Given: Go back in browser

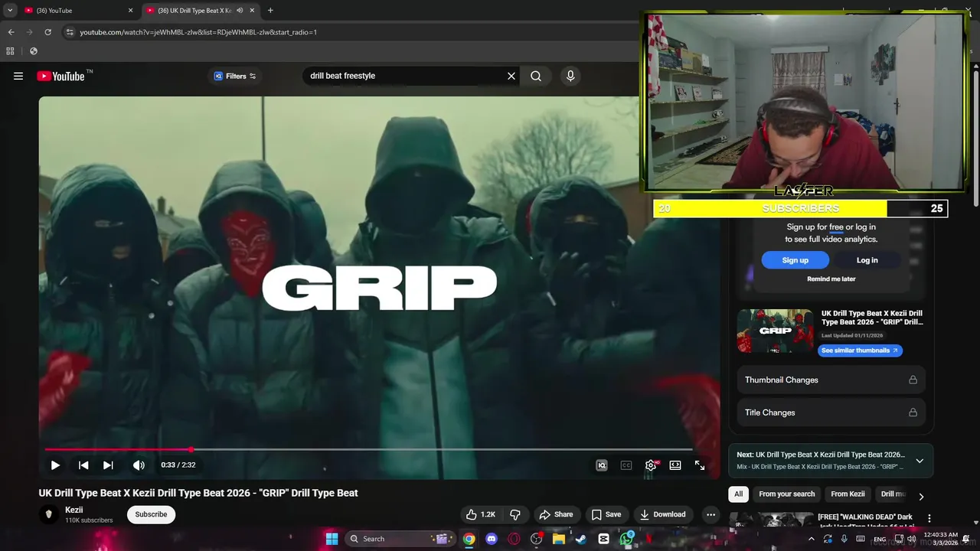Looking at the screenshot, I should [11, 32].
